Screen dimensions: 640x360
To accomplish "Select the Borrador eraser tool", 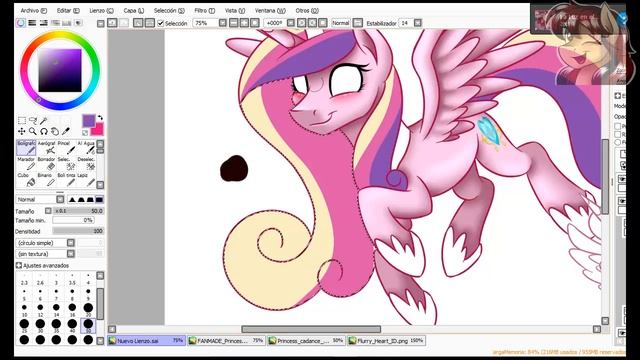I will (46, 164).
